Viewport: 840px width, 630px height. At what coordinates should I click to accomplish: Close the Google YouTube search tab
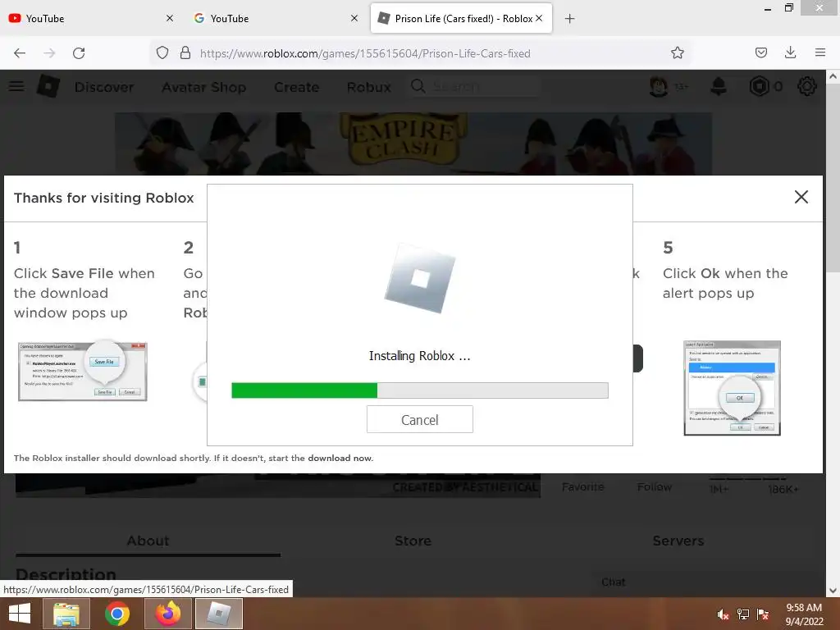[x=354, y=19]
